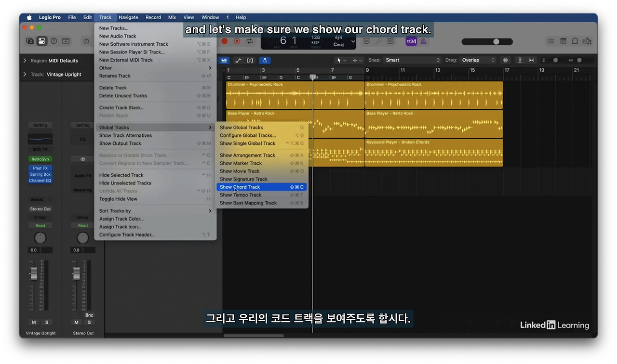This screenshot has height=364, width=617.
Task: Adjust the vertical zoom slider
Action: (x=555, y=60)
